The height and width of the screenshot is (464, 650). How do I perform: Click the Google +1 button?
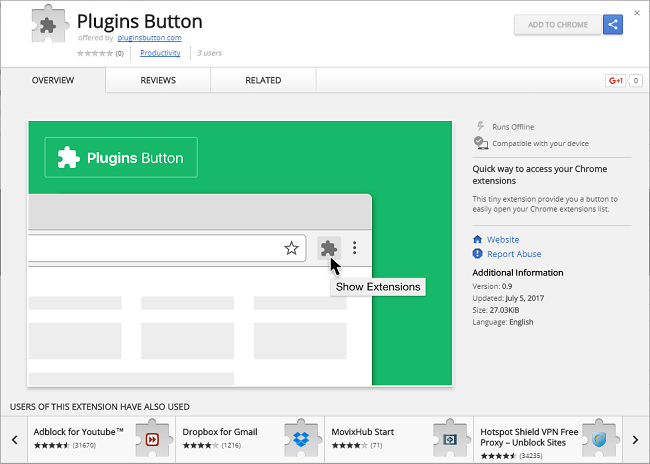615,80
